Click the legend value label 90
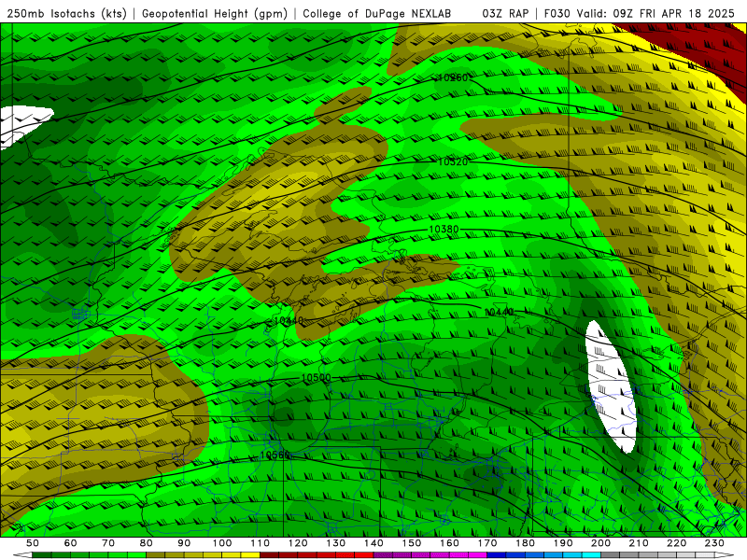This screenshot has width=747, height=560. coord(184,543)
